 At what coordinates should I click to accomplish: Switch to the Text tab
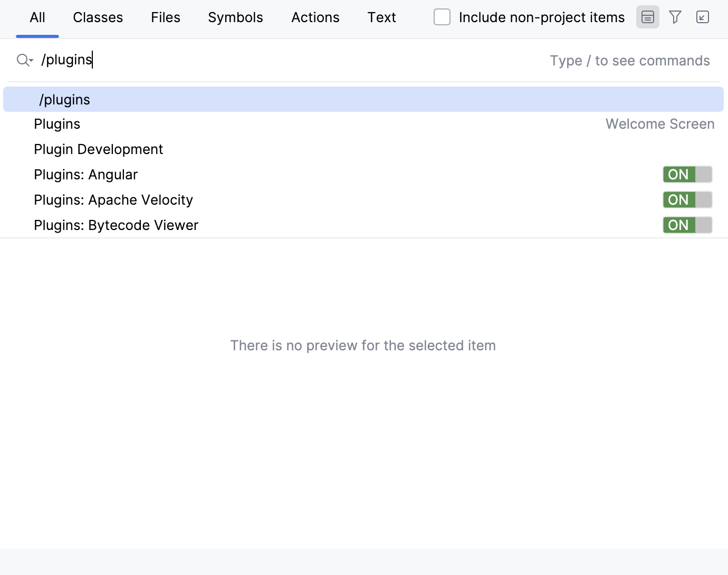pyautogui.click(x=381, y=17)
